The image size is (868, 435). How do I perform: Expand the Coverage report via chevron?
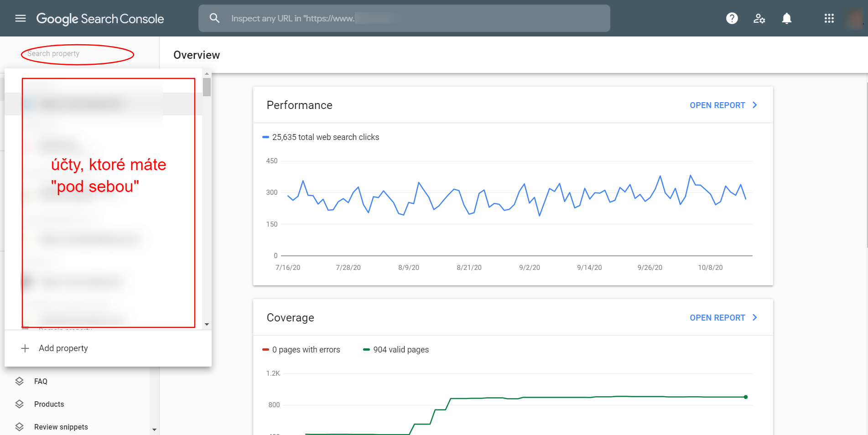(x=754, y=317)
